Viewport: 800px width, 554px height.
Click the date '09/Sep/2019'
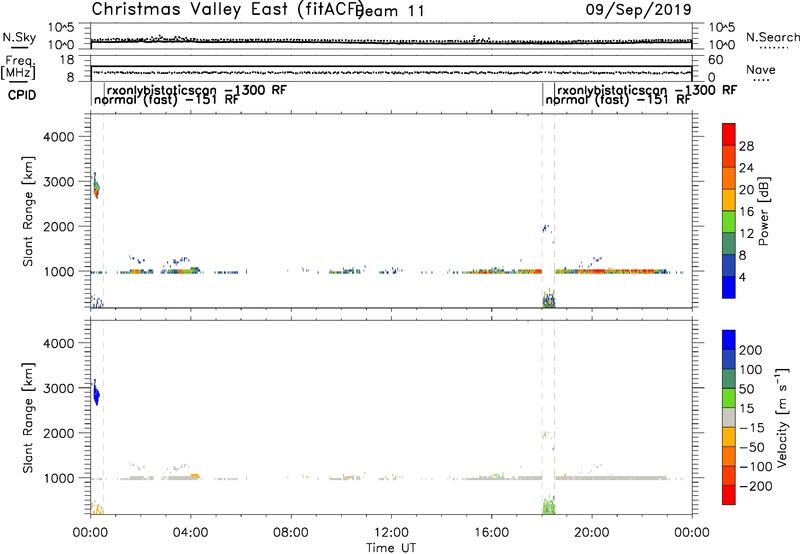pyautogui.click(x=638, y=9)
